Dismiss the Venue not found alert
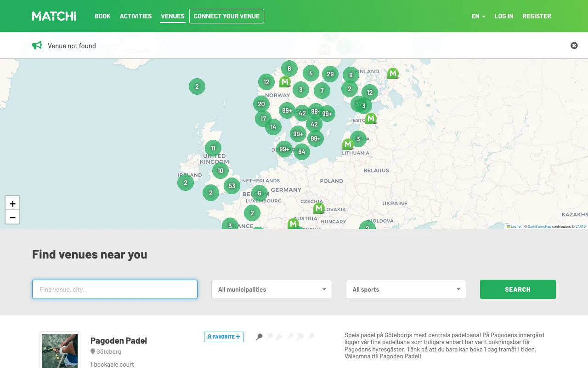 [x=574, y=46]
